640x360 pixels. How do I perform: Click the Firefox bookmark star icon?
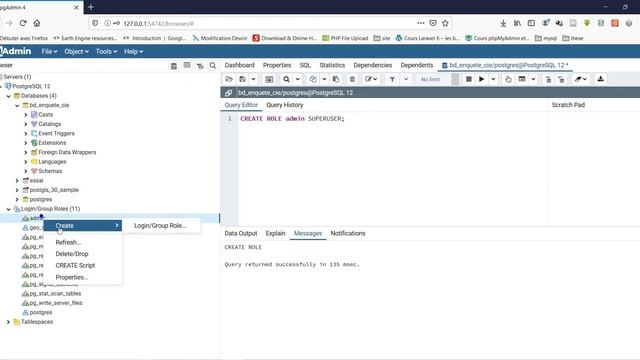pos(445,23)
